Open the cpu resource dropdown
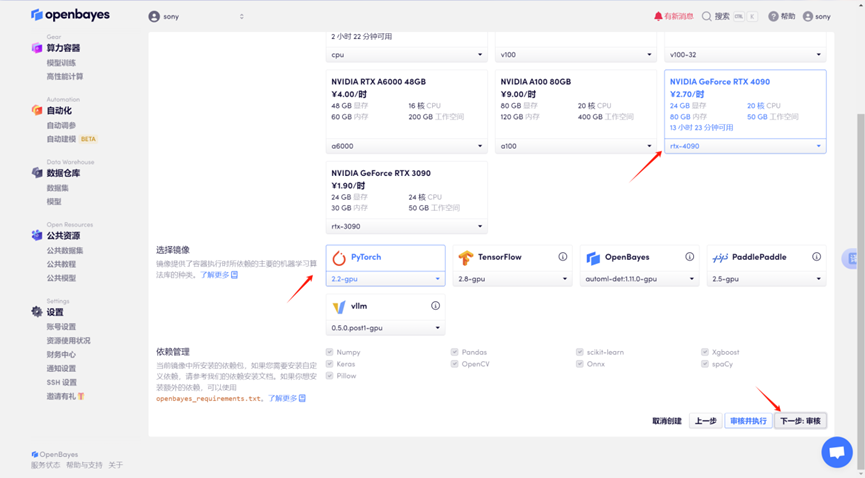Image resolution: width=865 pixels, height=478 pixels. (x=407, y=55)
